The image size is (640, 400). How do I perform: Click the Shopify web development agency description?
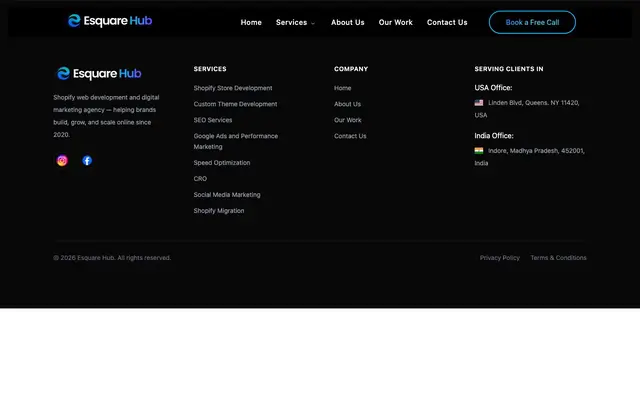coord(106,116)
